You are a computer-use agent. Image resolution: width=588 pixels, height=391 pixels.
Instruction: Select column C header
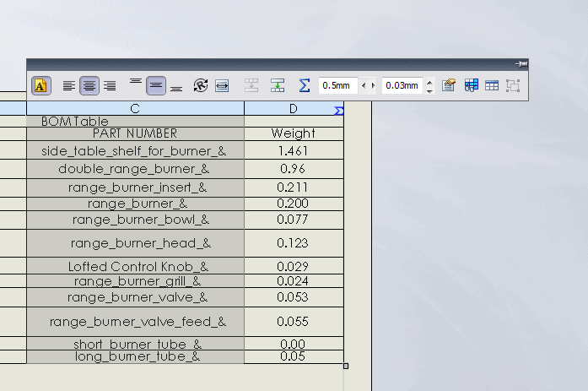pos(135,108)
